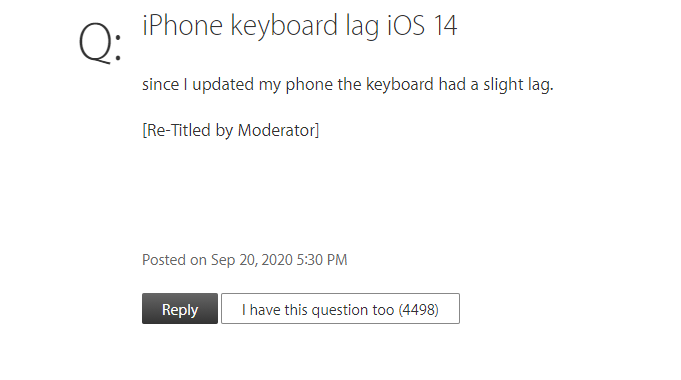Click the Reply button
Image resolution: width=681 pixels, height=380 pixels.
pos(180,308)
